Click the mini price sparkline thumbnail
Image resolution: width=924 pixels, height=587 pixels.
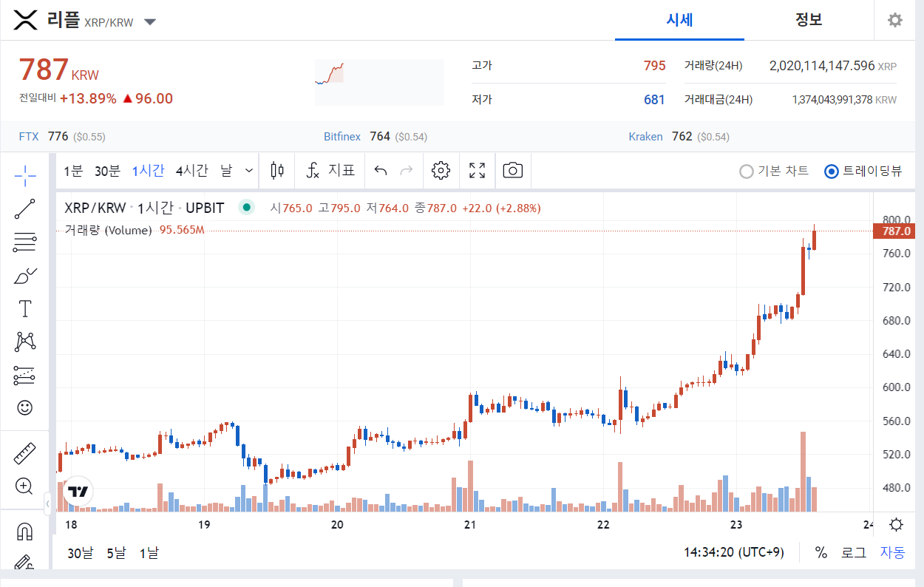(x=379, y=82)
